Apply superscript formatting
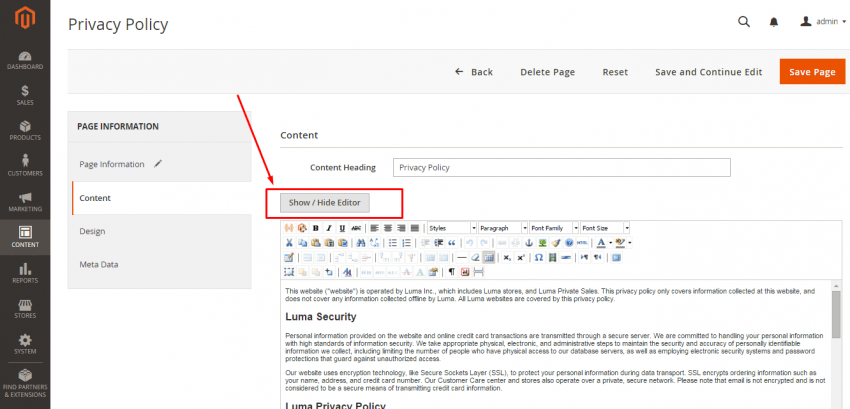 [520, 257]
